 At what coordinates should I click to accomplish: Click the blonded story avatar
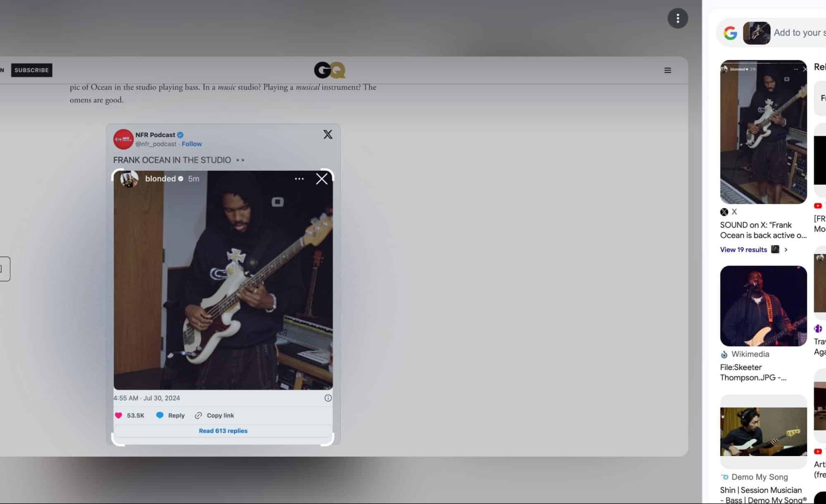[x=129, y=179]
